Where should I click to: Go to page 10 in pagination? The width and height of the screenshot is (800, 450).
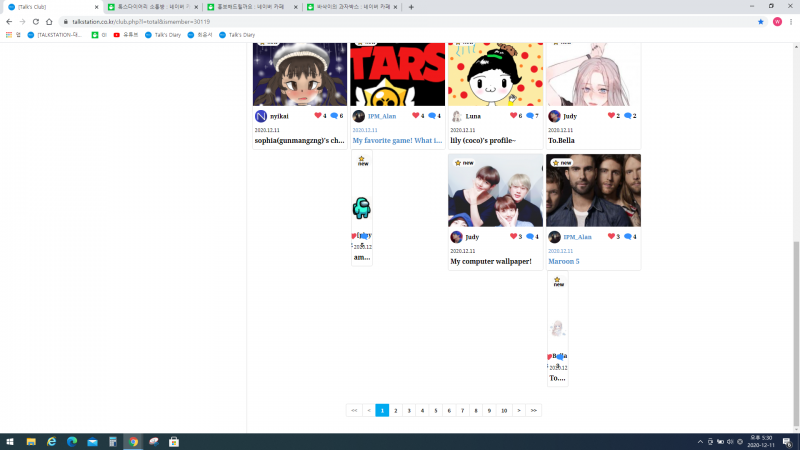click(x=504, y=410)
